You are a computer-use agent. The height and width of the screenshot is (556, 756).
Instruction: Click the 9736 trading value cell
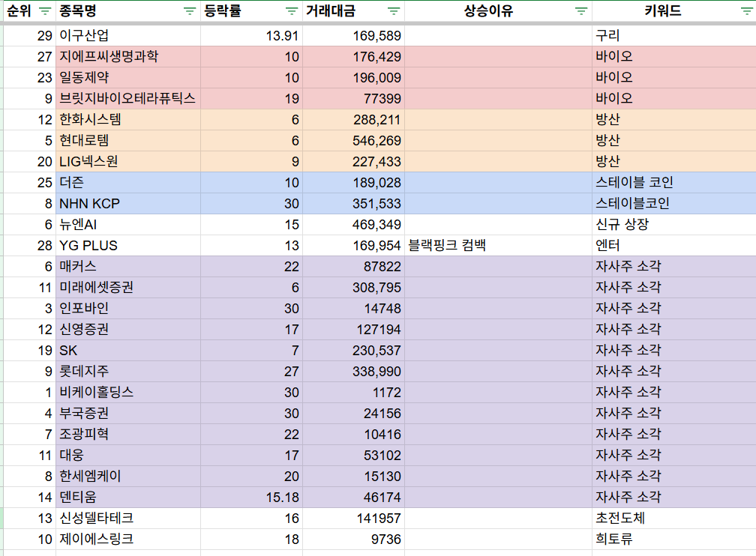click(x=353, y=539)
